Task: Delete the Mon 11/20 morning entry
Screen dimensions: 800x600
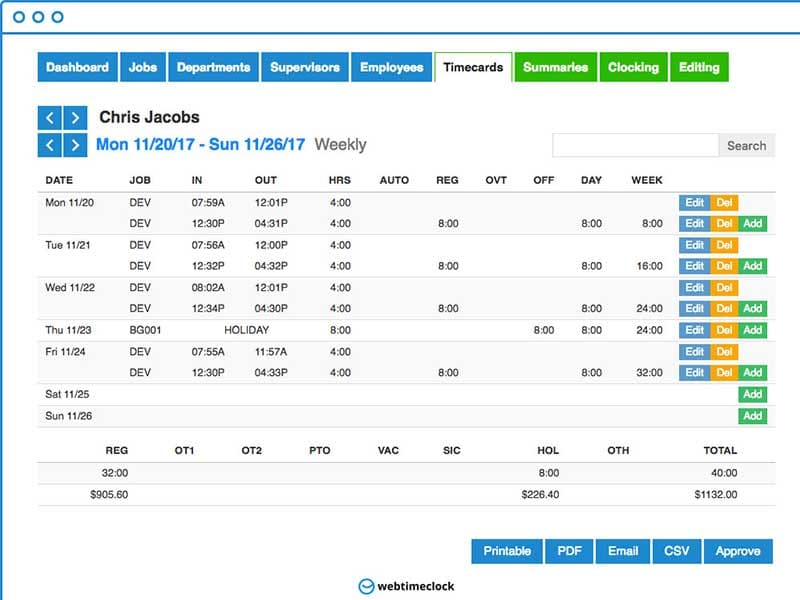Action: coord(724,203)
